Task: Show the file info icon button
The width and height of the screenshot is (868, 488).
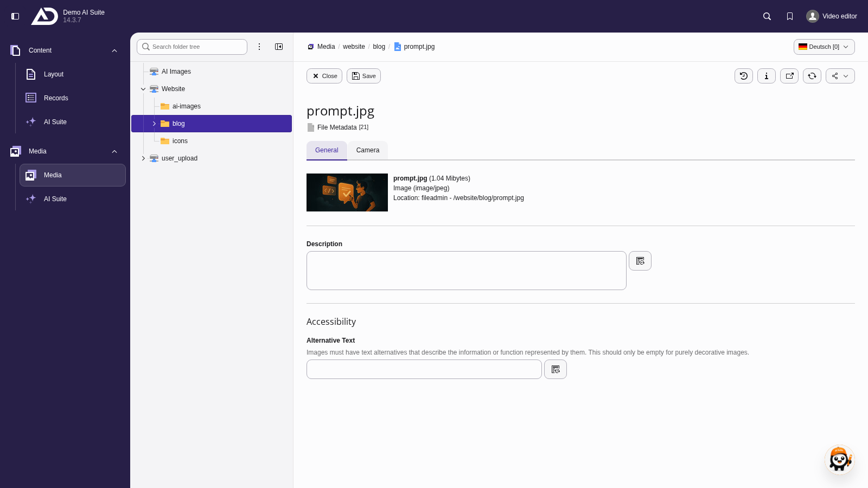Action: pyautogui.click(x=767, y=76)
